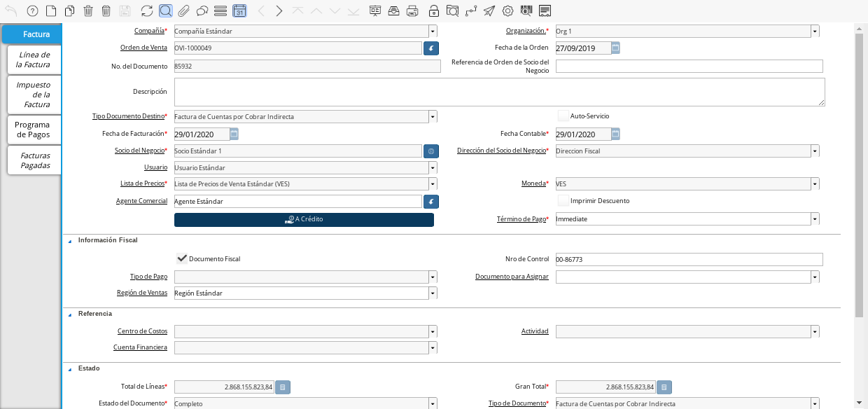Uncheck the Documento Fiscal checkbox
Screen dimensions: 868x409
182,258
